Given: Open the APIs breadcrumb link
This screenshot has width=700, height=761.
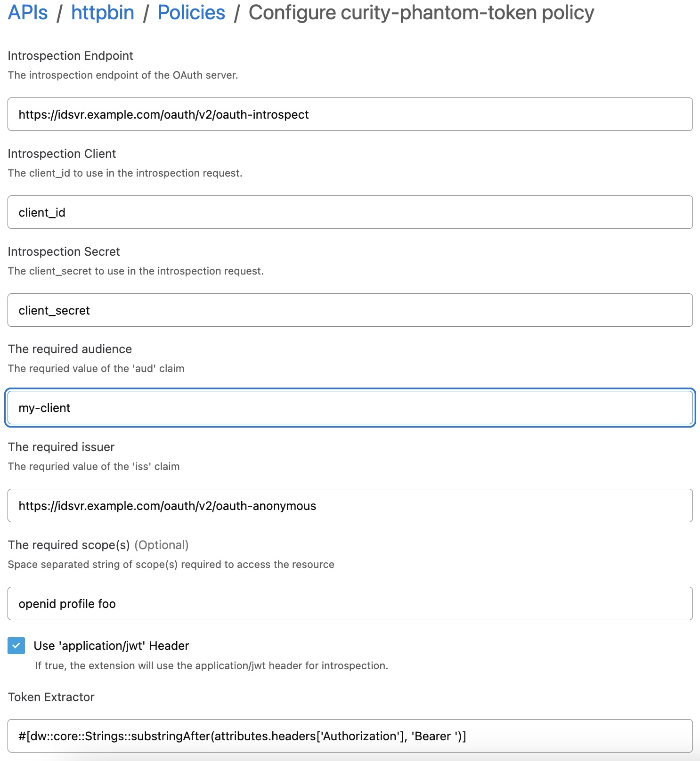Looking at the screenshot, I should tap(28, 13).
